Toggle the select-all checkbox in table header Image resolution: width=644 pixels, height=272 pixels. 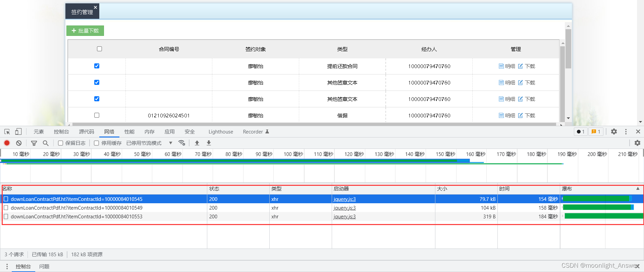(99, 49)
